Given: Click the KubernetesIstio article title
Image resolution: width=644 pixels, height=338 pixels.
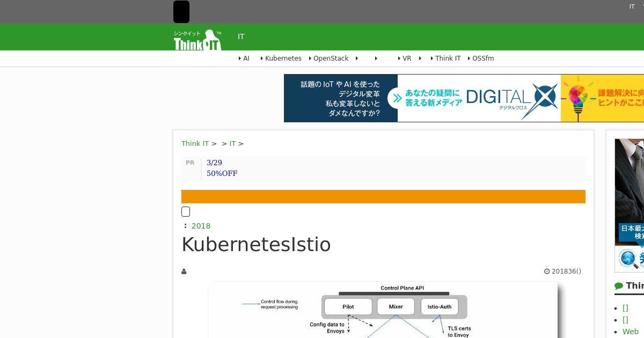Looking at the screenshot, I should click(x=256, y=245).
